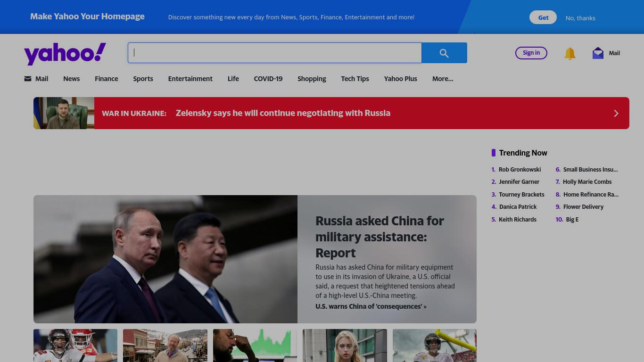Open football players celebrating story thumbnail
The width and height of the screenshot is (644, 362).
click(x=75, y=346)
